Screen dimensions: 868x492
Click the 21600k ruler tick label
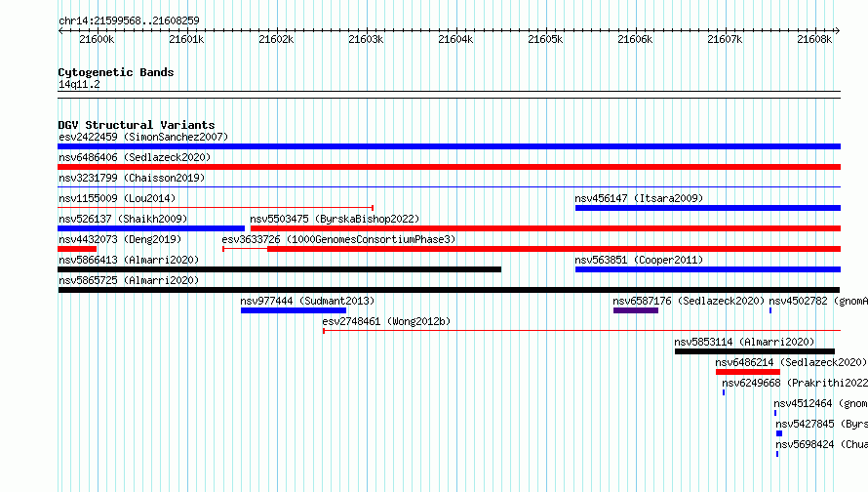point(97,39)
